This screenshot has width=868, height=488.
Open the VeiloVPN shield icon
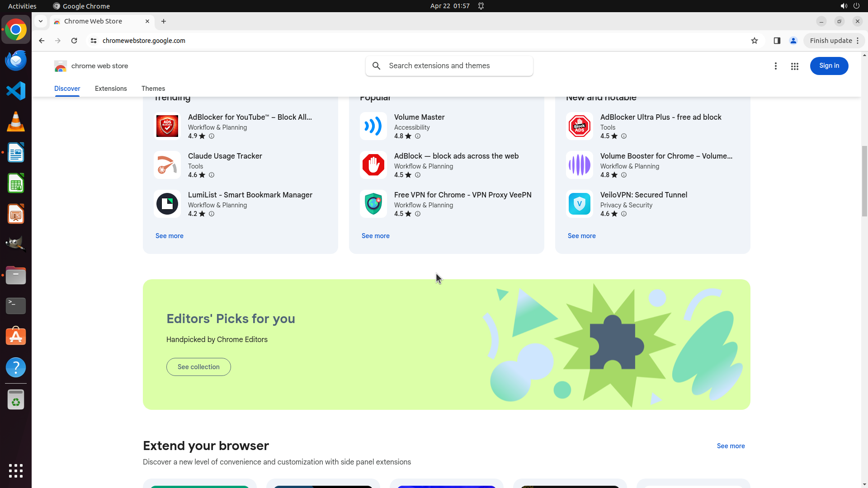[579, 204]
